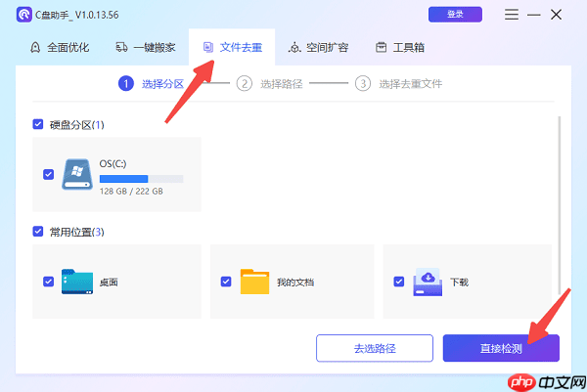
Task: Select the 文件去重 tab
Action: [232, 48]
